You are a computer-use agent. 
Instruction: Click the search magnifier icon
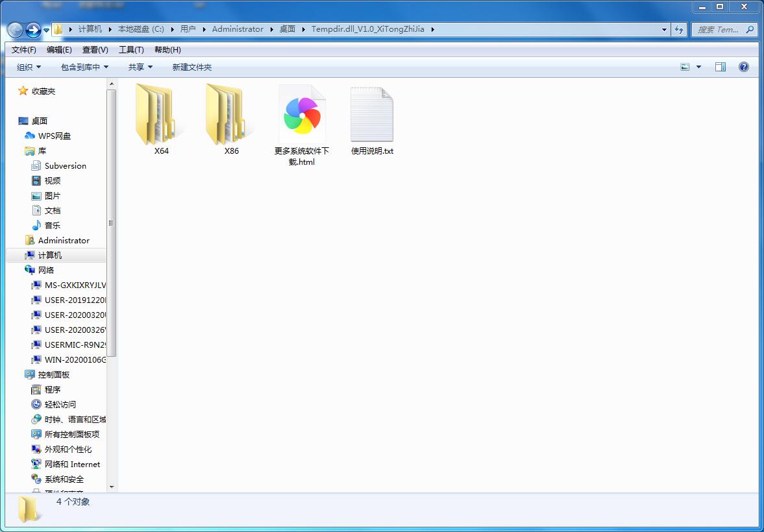pyautogui.click(x=750, y=29)
